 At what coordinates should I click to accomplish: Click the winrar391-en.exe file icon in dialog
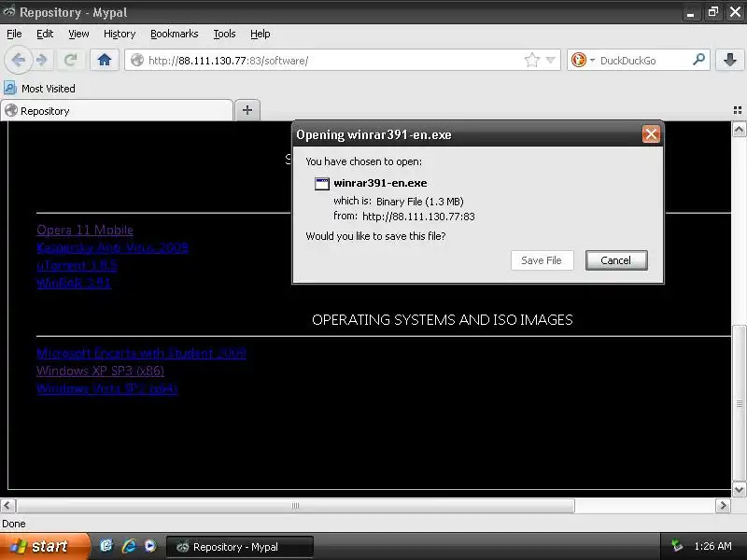click(322, 183)
